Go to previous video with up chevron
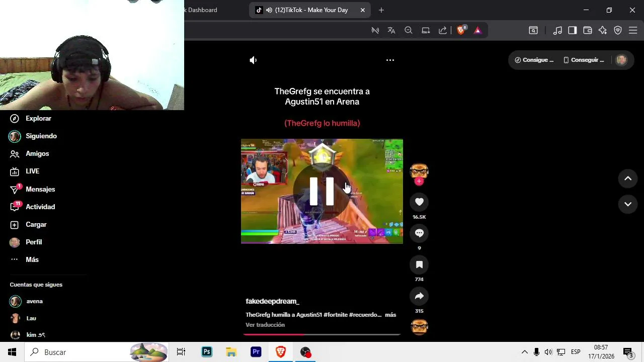Screen dimensions: 644x362 coord(628,178)
